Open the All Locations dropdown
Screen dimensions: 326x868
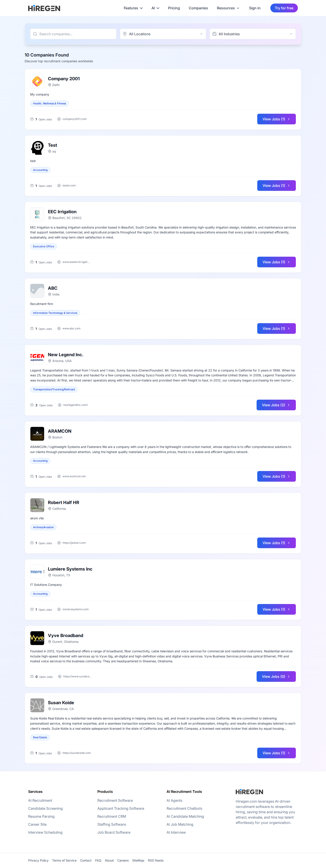click(163, 34)
